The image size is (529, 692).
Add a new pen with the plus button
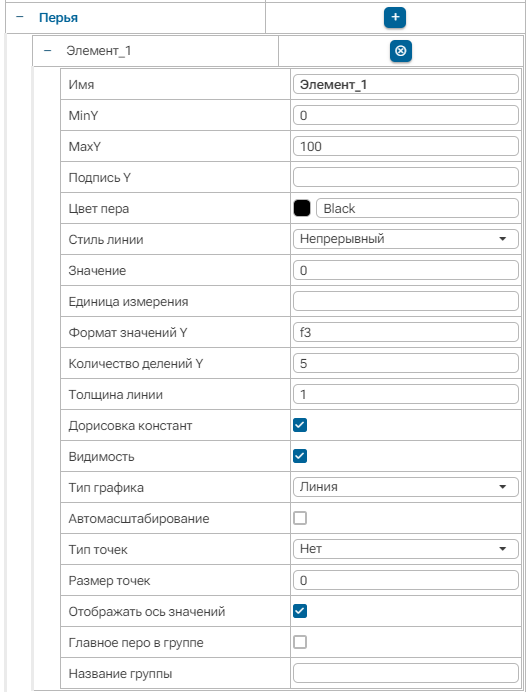click(395, 18)
